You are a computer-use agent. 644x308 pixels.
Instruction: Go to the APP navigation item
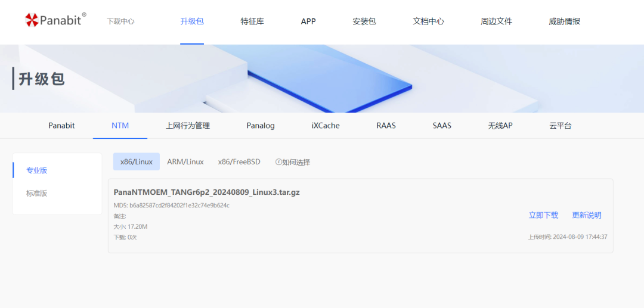[x=308, y=21]
